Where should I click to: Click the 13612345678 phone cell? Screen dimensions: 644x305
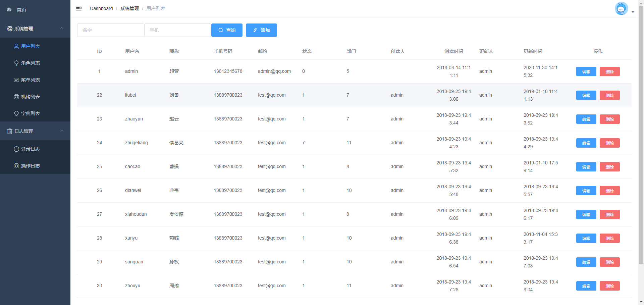click(228, 71)
